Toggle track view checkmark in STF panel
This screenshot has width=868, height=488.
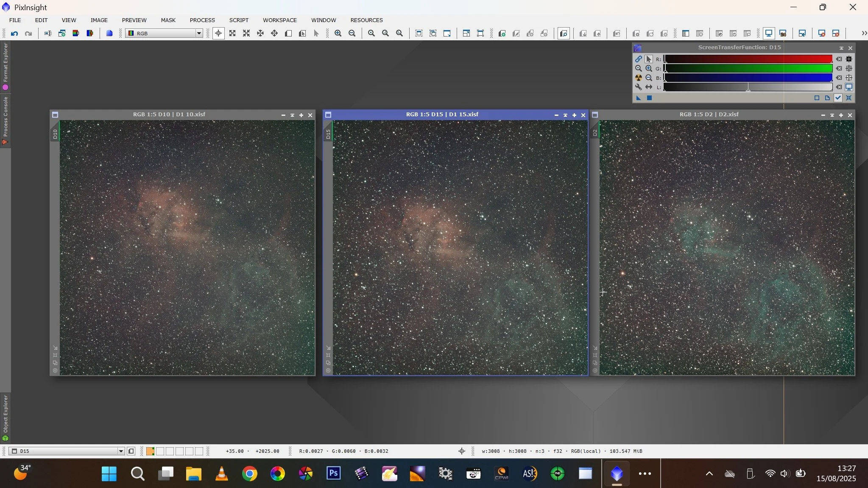click(x=838, y=98)
